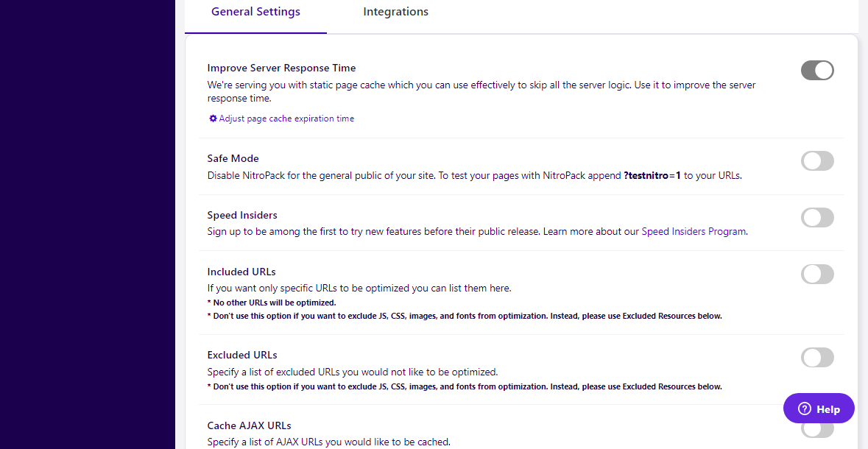Click the Cache AJAX URLs heading
Screen dimensions: 868x449
pyautogui.click(x=249, y=425)
